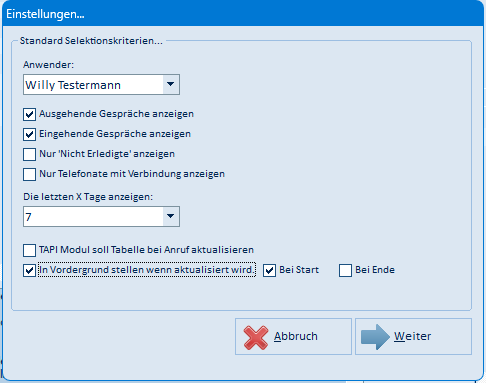The height and width of the screenshot is (383, 486).
Task: Open the Anwender dropdown arrow
Action: [x=171, y=84]
